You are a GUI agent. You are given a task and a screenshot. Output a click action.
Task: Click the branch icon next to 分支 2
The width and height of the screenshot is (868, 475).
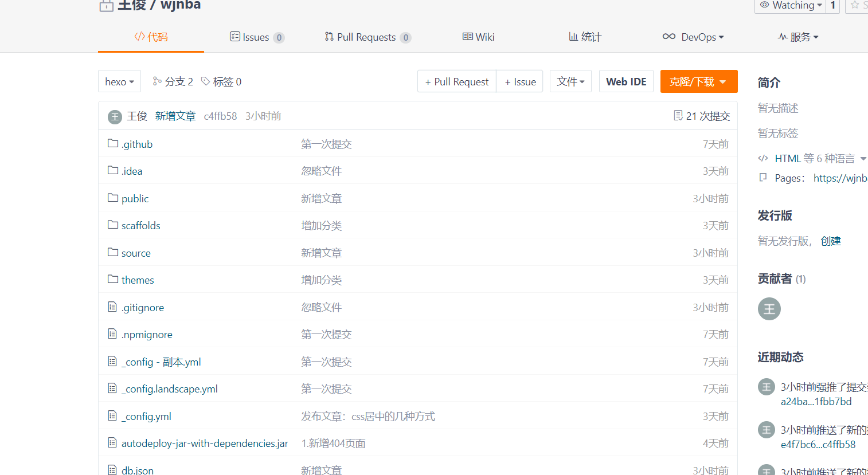(157, 81)
